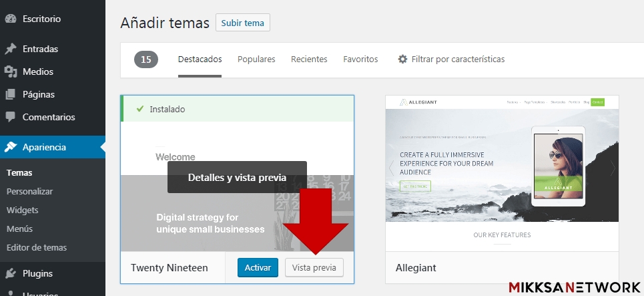Switch to the Populares tab

[256, 59]
